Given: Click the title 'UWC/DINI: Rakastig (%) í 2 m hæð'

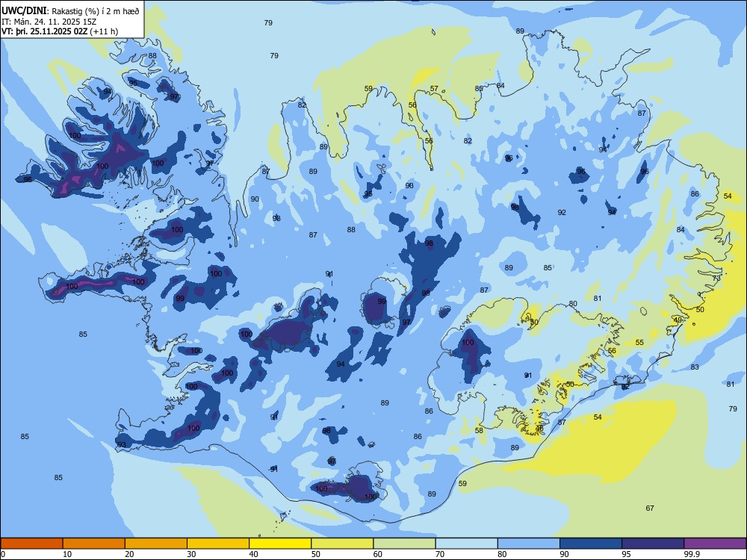Looking at the screenshot, I should click(70, 11).
